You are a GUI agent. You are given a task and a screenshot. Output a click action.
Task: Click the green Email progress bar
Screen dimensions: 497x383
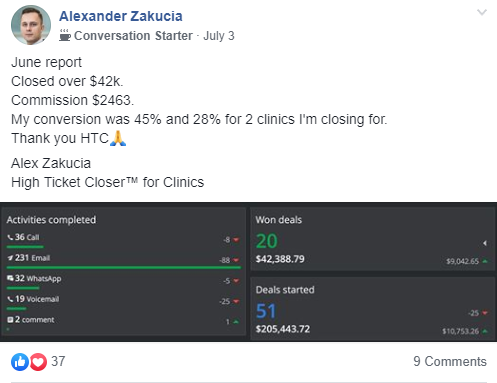[124, 267]
